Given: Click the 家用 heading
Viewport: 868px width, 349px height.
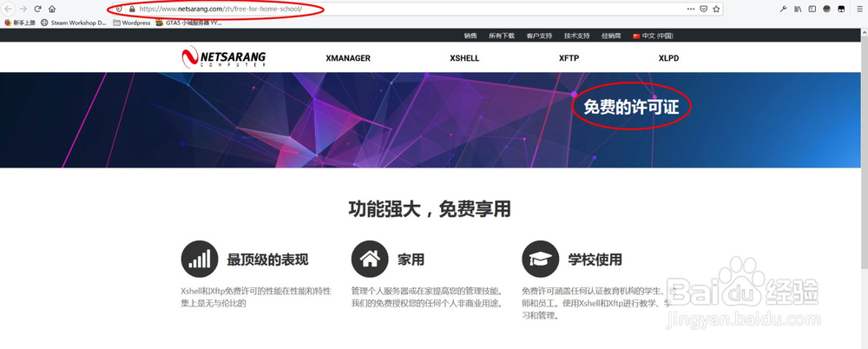Looking at the screenshot, I should click(x=411, y=260).
